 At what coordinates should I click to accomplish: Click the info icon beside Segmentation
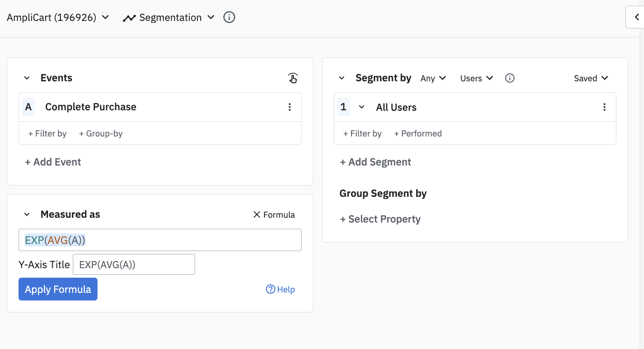click(229, 18)
